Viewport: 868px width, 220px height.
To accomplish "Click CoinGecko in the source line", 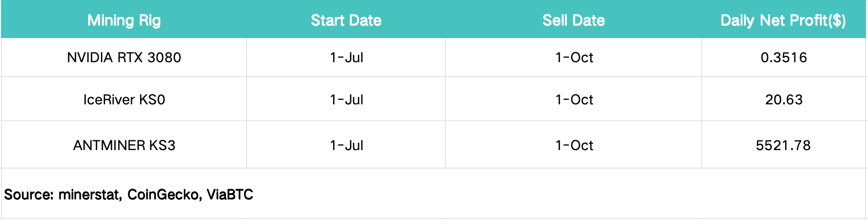I will [164, 195].
